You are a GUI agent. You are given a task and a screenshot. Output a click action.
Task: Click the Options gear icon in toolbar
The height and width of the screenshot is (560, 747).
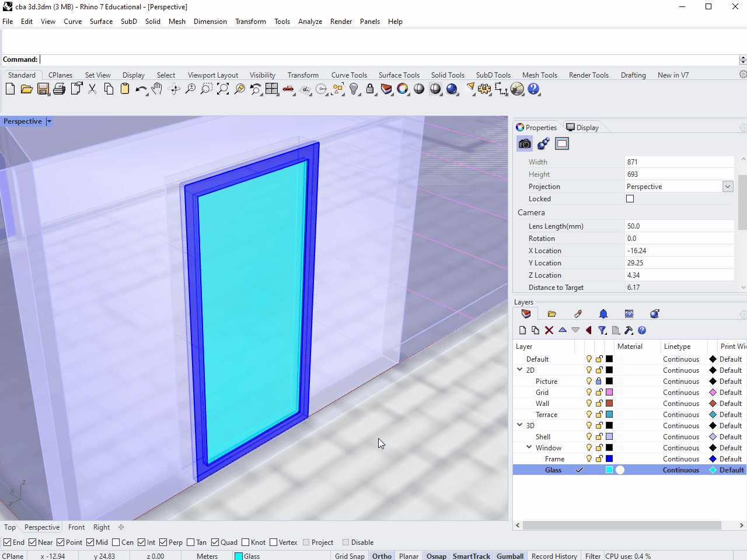(484, 89)
